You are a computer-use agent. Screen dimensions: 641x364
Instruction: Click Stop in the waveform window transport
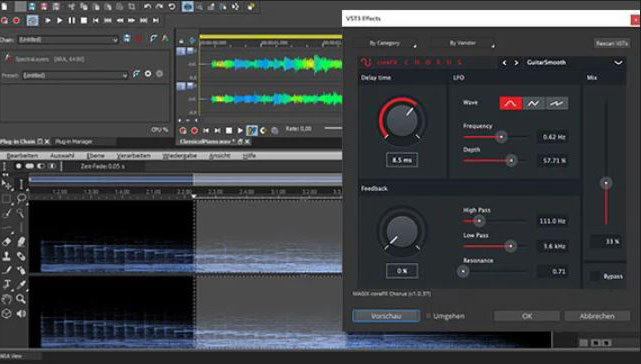(229, 130)
